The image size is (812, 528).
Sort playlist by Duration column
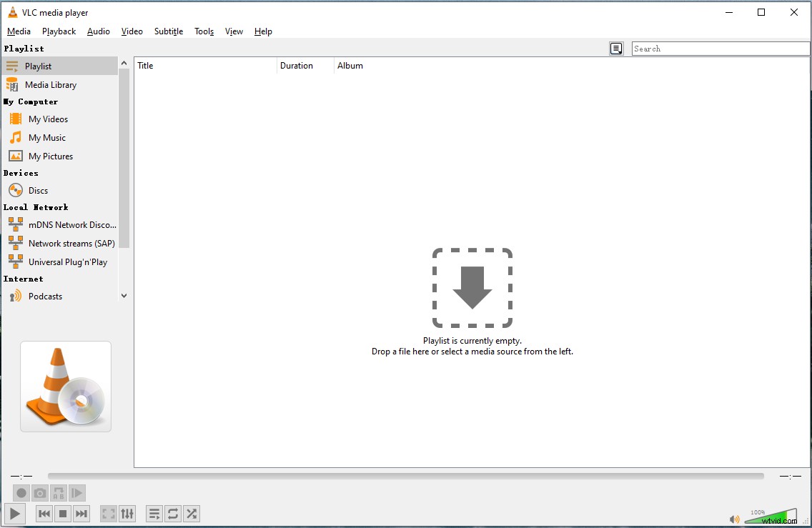point(297,65)
